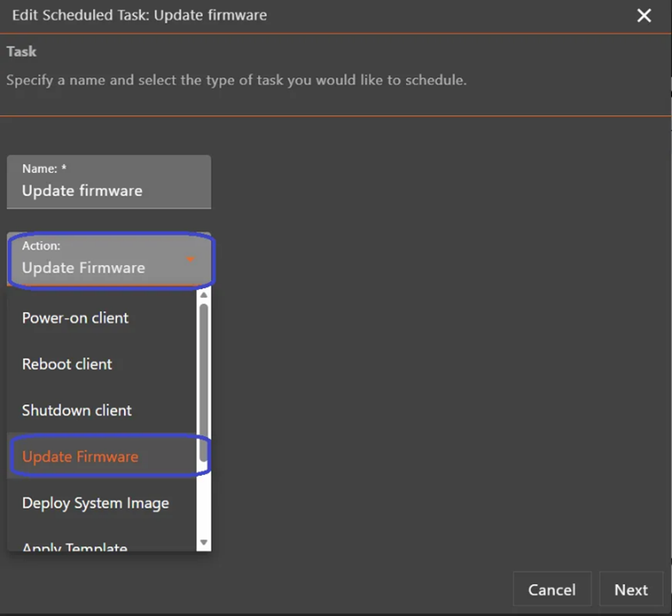Select the partially visible Apply Template entry
Screen dimensions: 672x616
tap(75, 545)
